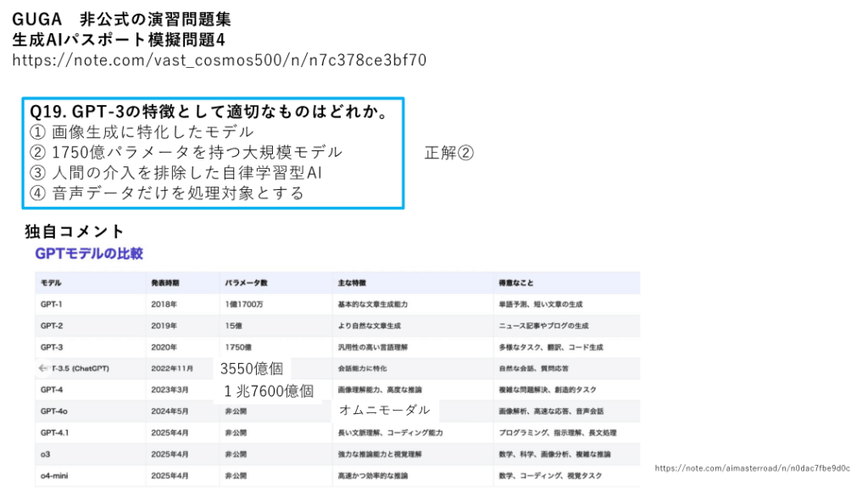
Task: Click the オムニモーダル label in GPT-4o row
Action: (x=384, y=410)
